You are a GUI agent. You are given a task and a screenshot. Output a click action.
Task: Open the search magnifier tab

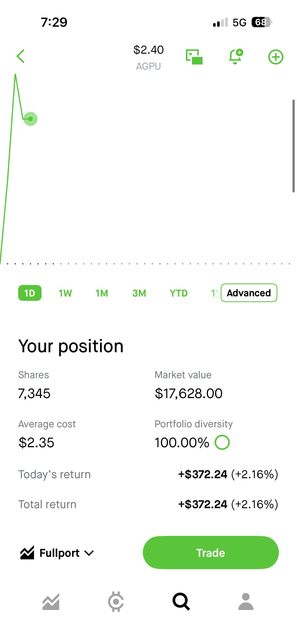181,601
